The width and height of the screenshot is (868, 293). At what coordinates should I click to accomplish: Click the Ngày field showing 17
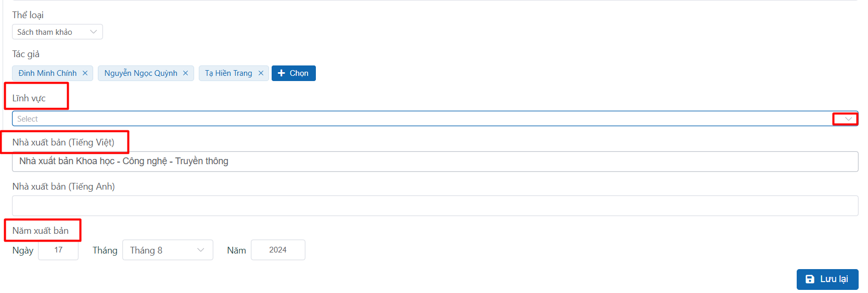(x=58, y=250)
